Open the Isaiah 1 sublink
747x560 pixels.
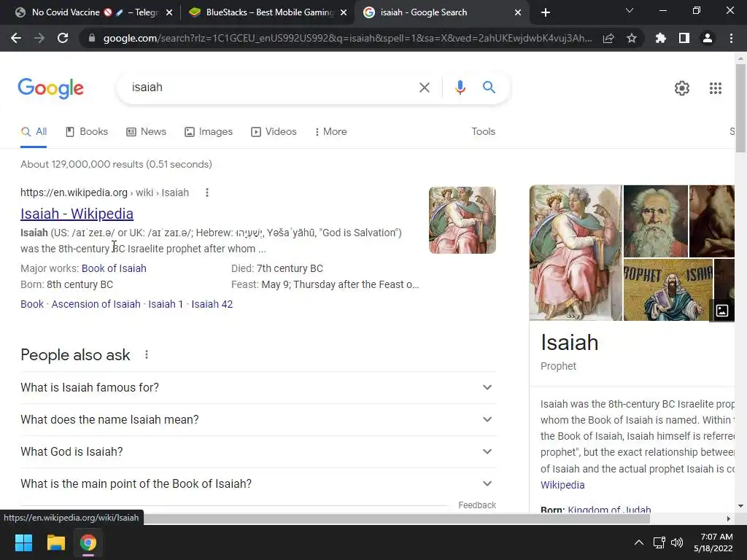pos(166,304)
